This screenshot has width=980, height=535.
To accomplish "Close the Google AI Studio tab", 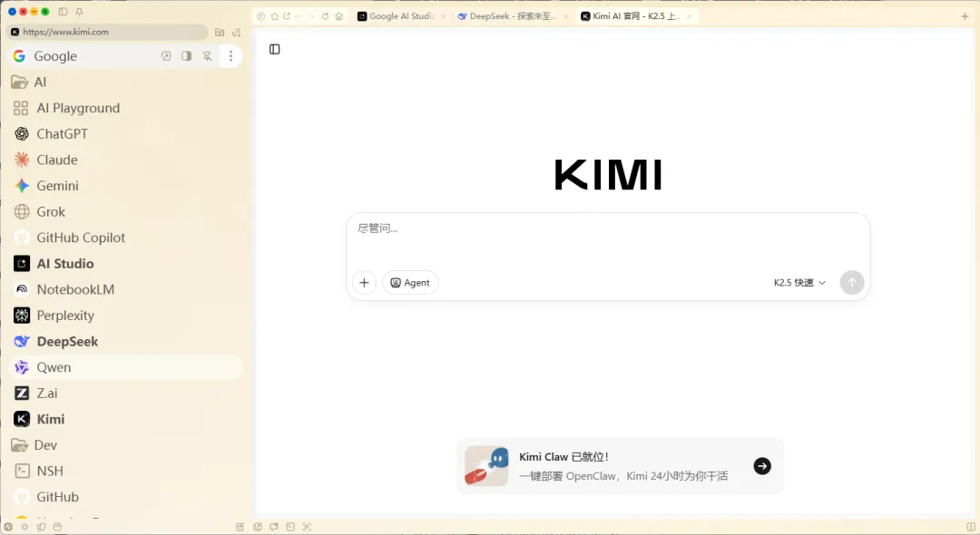I will coord(444,16).
